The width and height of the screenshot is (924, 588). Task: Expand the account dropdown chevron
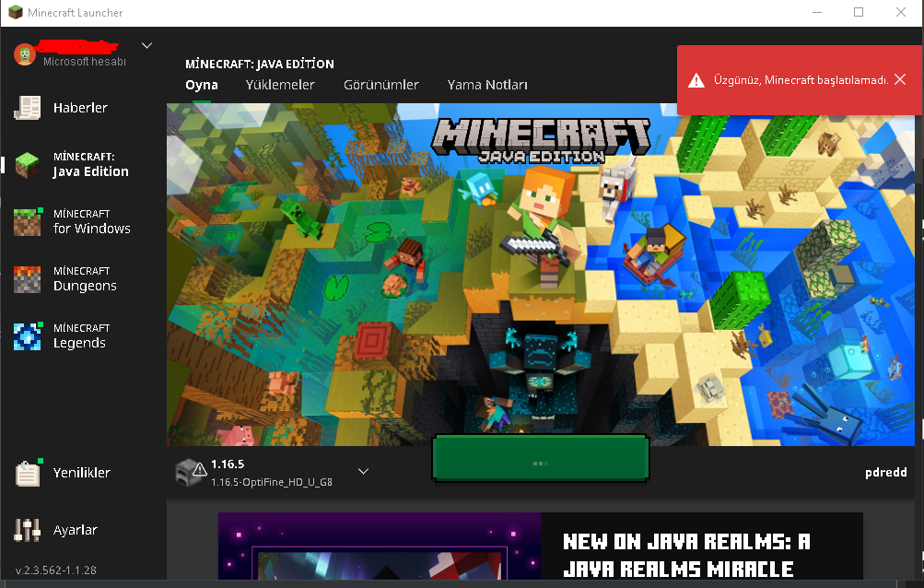146,45
